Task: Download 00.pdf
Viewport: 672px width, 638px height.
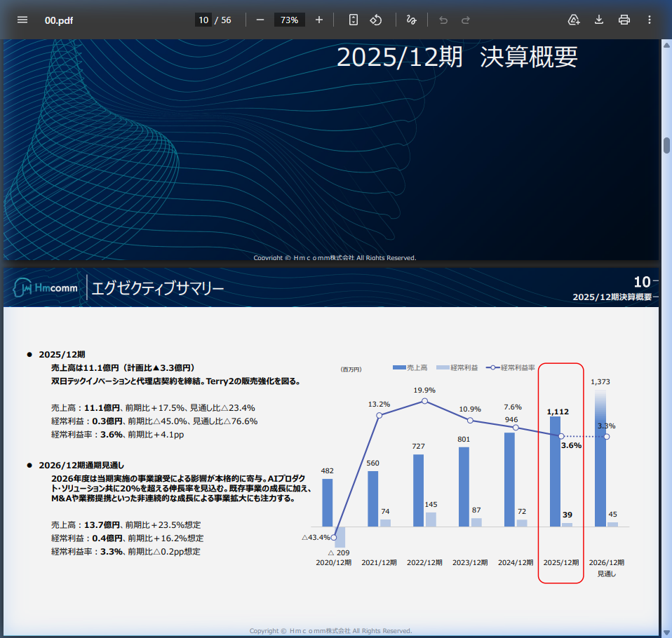Action: coord(598,20)
